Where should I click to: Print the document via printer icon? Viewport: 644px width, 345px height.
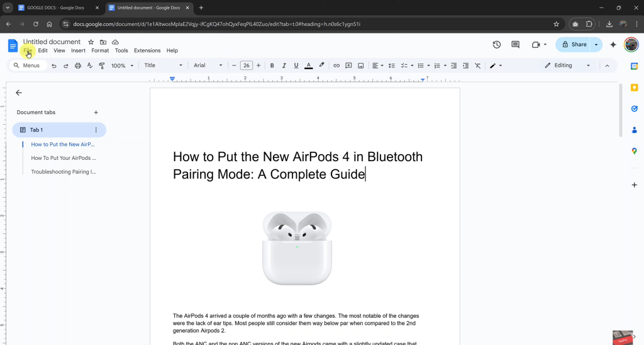tap(77, 65)
